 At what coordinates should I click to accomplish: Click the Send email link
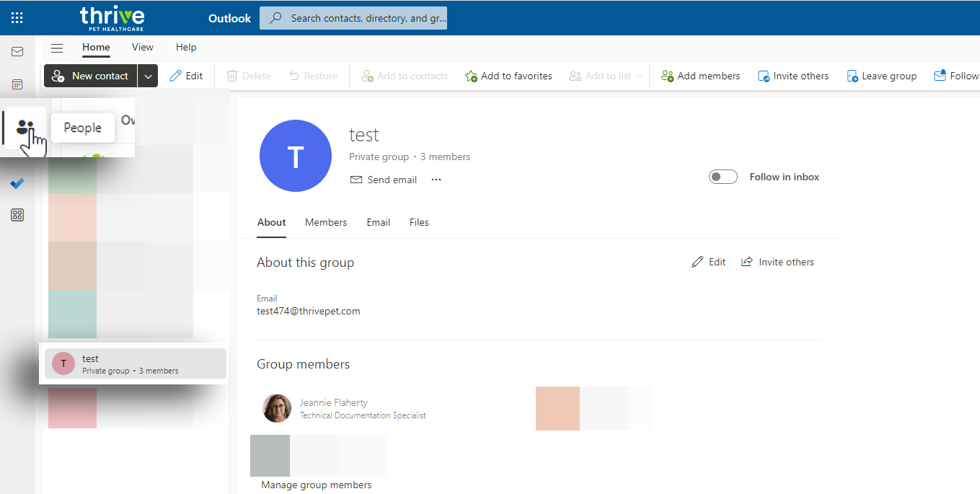click(x=384, y=180)
